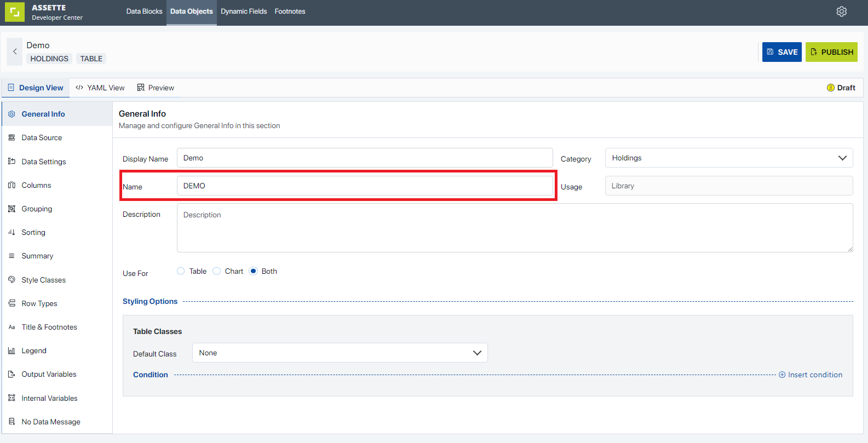Click the Data Settings sidebar icon
The height and width of the screenshot is (443, 868).
click(12, 162)
